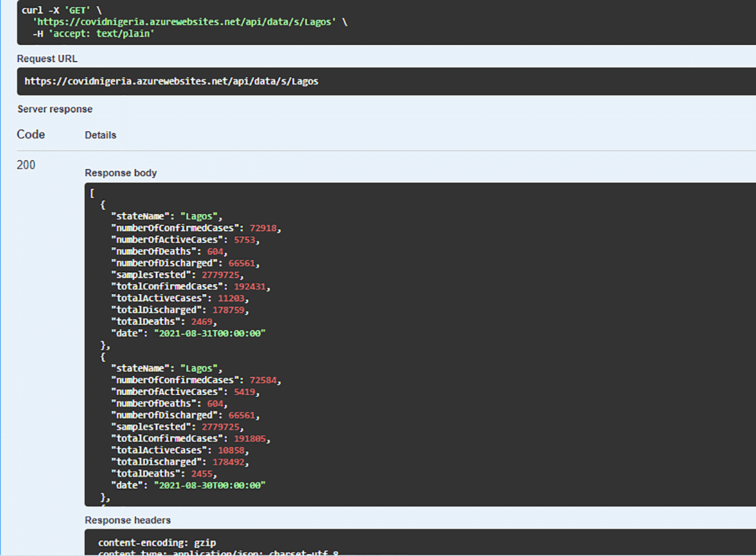Click totalDeaths value 2469
Image resolution: width=756 pixels, height=556 pixels.
coord(202,322)
